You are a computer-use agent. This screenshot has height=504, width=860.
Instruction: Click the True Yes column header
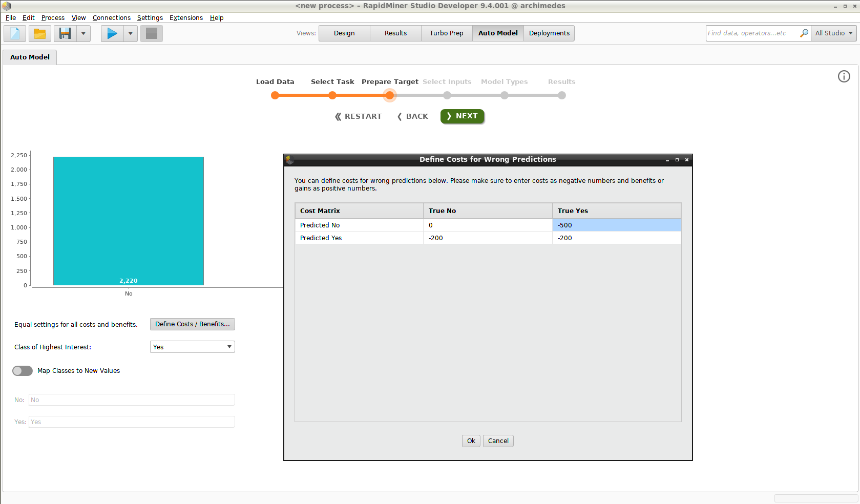617,211
